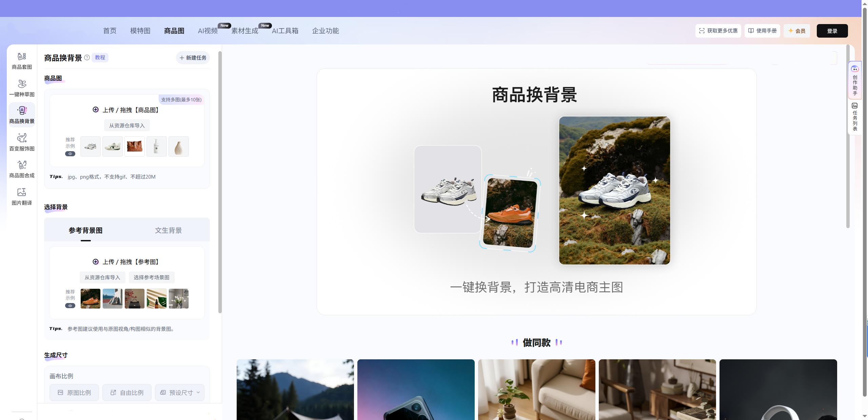The image size is (868, 420).
Task: Click 选择参考场景图 button
Action: pos(152,277)
